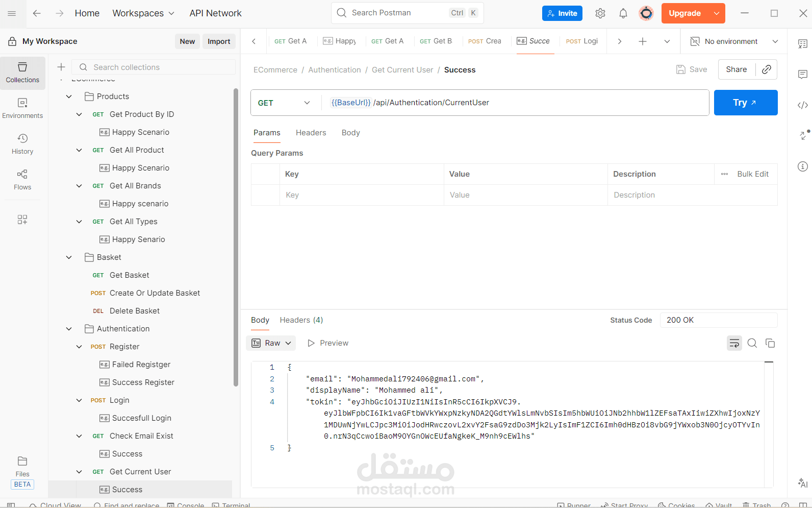Search within the response body
Viewport: 812px width, 508px height.
click(752, 343)
